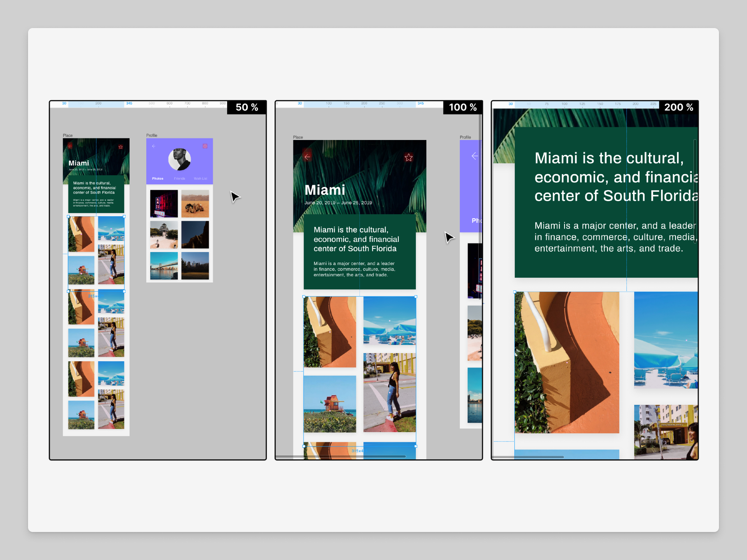
Task: Click star icon on Place artboard in 50% panel
Action: point(121,147)
